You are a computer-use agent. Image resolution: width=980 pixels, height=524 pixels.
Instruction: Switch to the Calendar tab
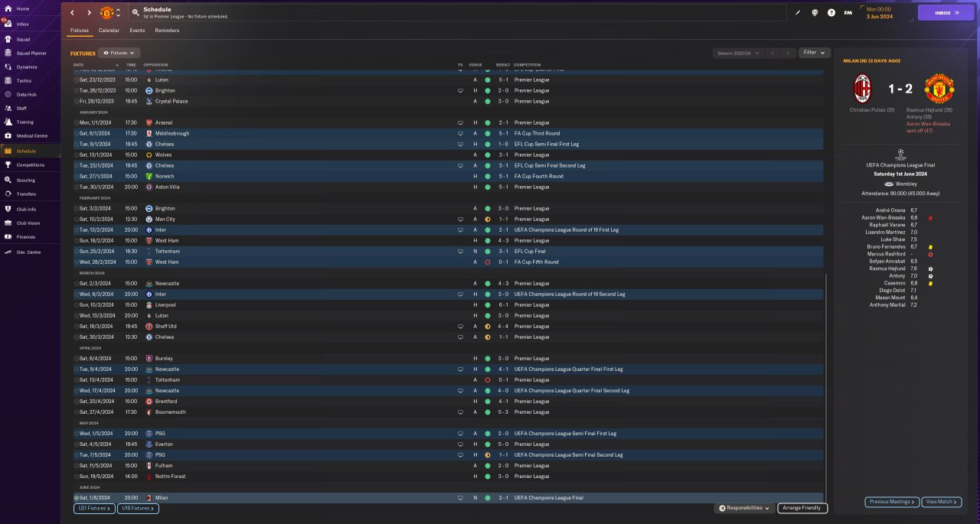(109, 31)
